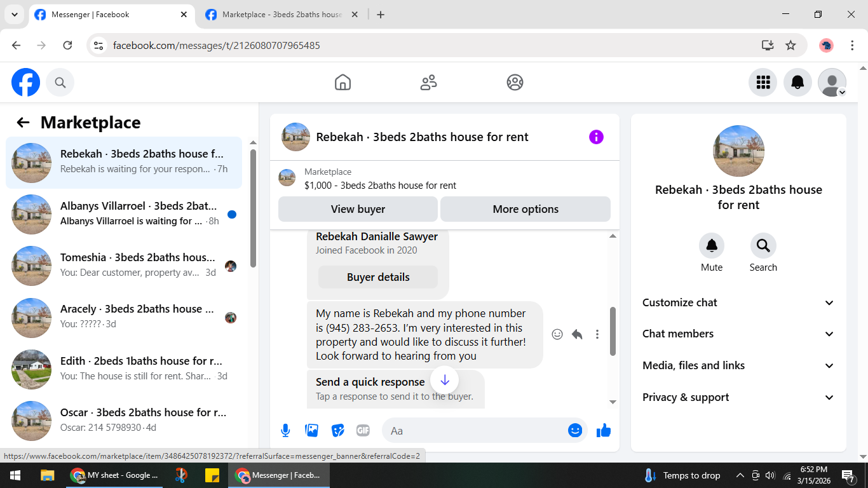
Task: Open the Chrome tab search dropdown arrow
Action: coord(14,15)
